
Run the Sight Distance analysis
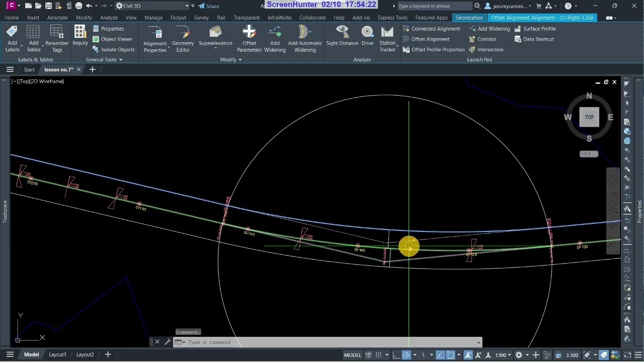[x=342, y=35]
